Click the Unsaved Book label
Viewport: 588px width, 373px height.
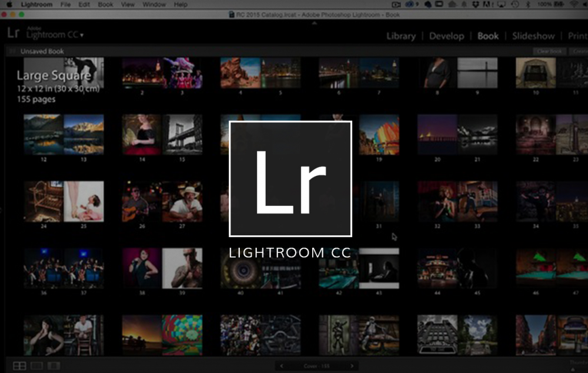(x=42, y=51)
